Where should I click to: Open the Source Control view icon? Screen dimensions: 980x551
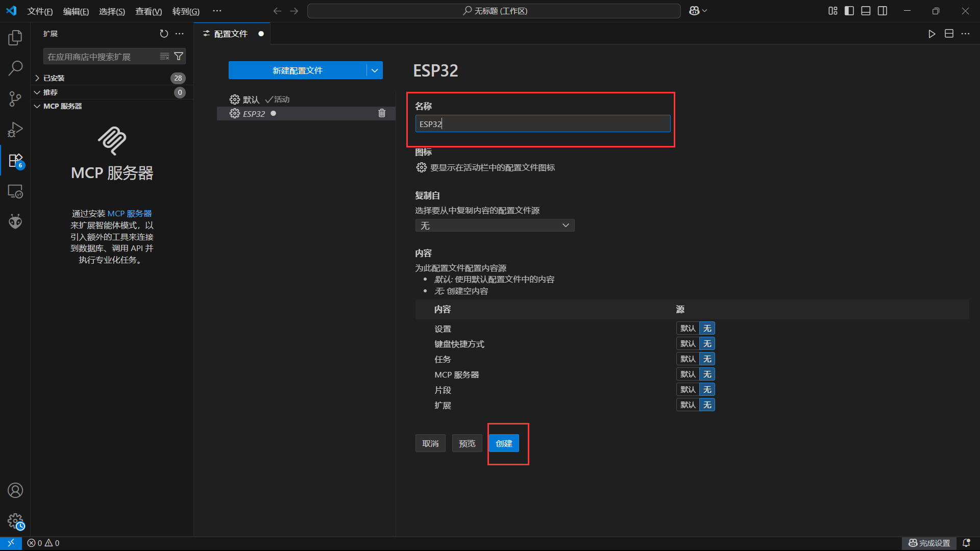[x=15, y=99]
